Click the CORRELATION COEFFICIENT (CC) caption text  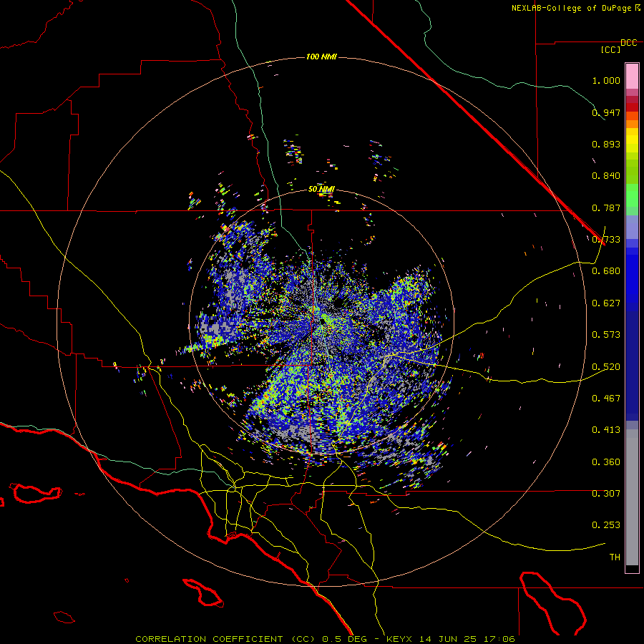tap(225, 639)
